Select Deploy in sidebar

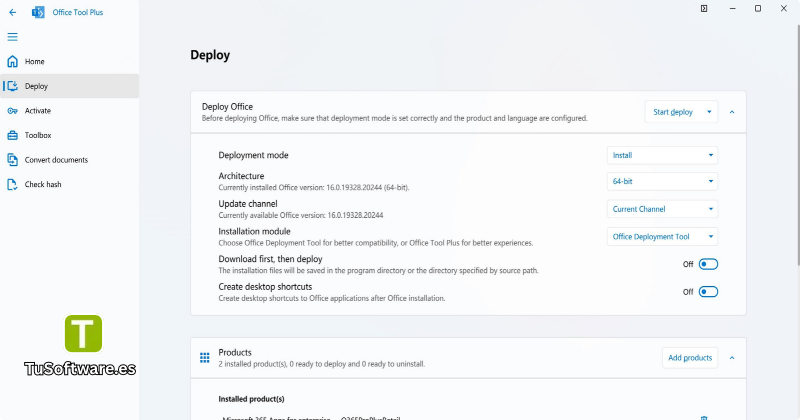click(x=69, y=86)
